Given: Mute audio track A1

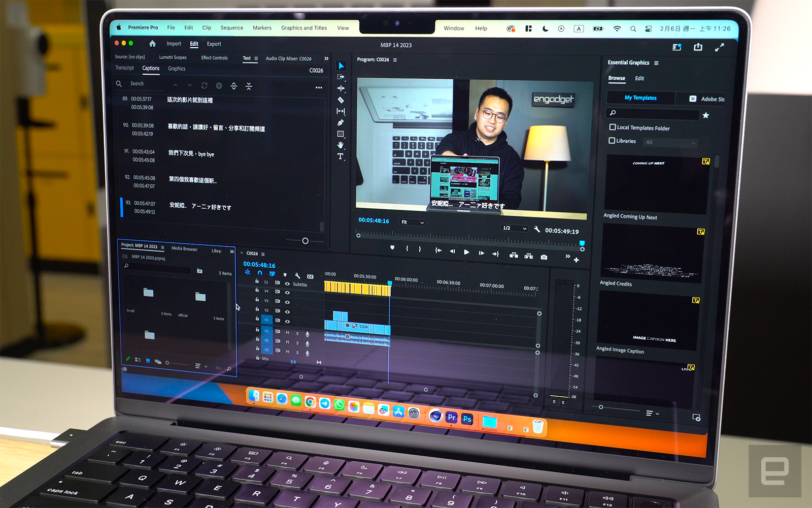Looking at the screenshot, I should 287,333.
